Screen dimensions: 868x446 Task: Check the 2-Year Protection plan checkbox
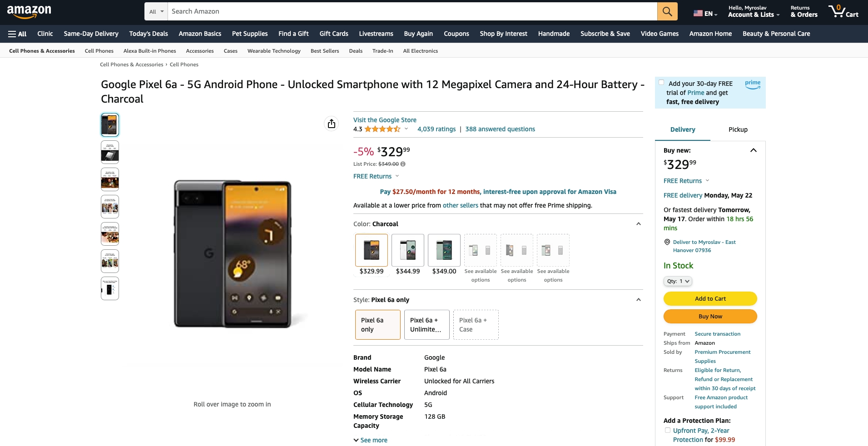(667, 430)
